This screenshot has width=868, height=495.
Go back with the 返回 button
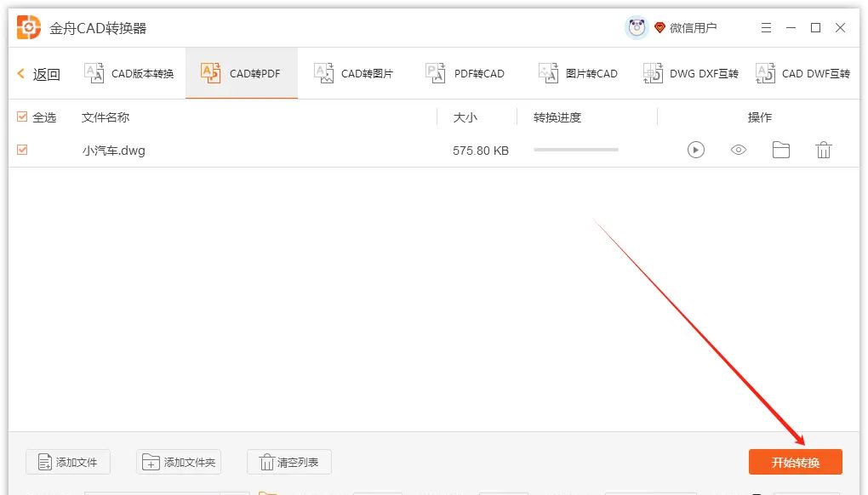point(39,73)
